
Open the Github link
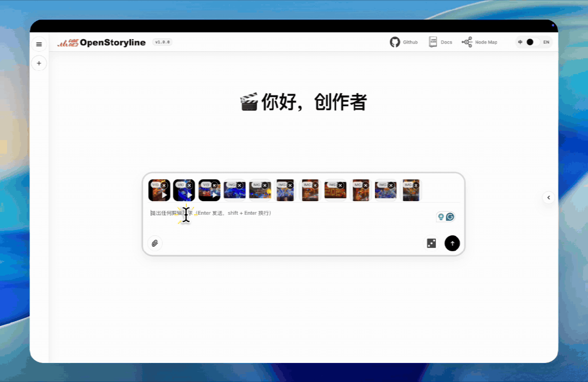404,42
